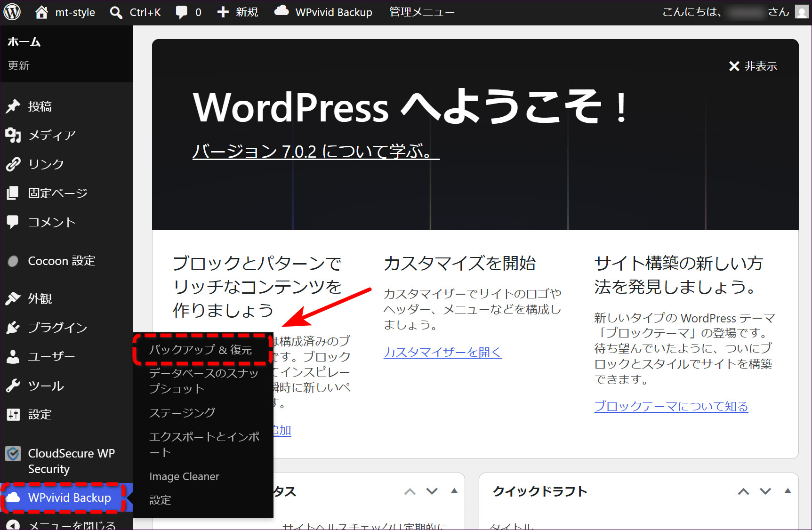Click the media icon beside メディア
The image size is (812, 530).
[13, 135]
